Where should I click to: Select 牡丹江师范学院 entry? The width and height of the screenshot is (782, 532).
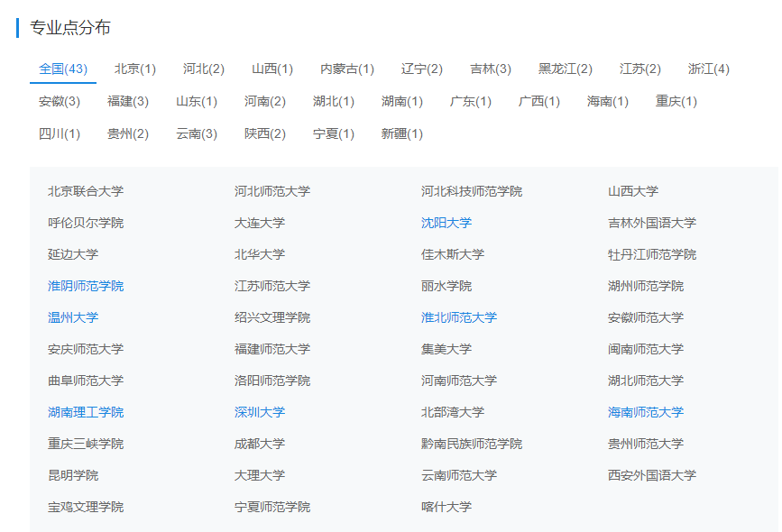652,254
